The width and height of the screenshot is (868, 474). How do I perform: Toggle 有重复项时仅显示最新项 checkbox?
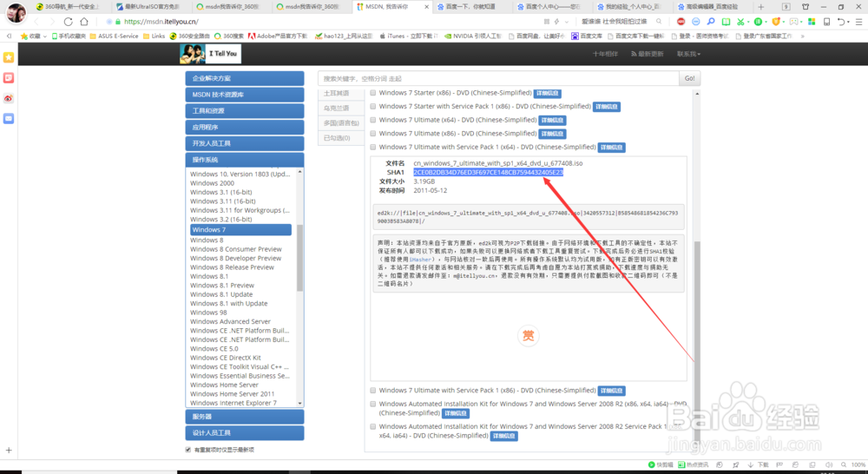coord(188,450)
